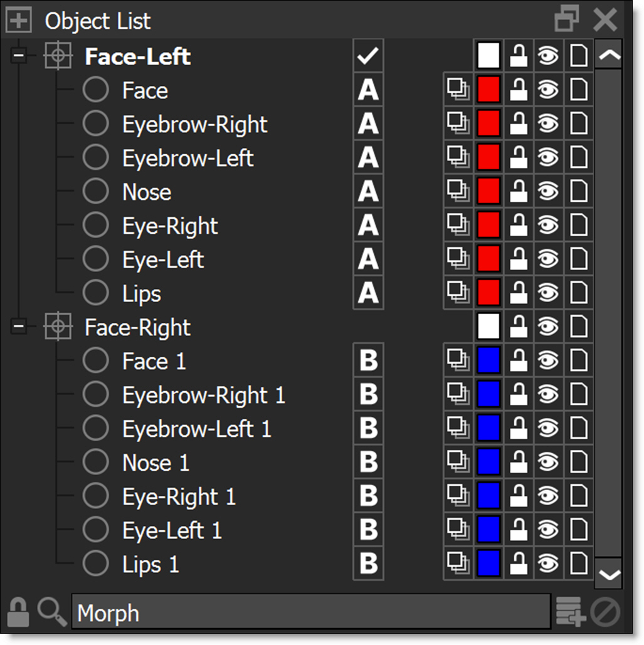Toggle the checkmark on the Face-Left row

368,56
